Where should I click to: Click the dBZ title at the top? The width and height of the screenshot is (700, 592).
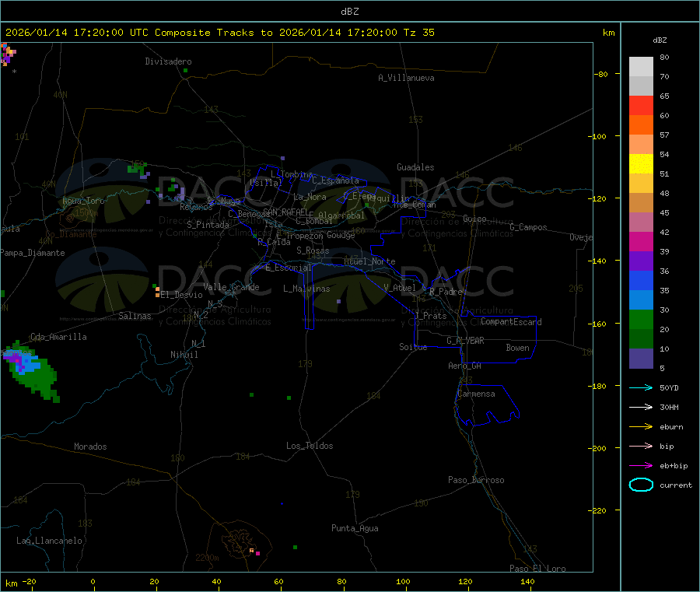click(349, 12)
